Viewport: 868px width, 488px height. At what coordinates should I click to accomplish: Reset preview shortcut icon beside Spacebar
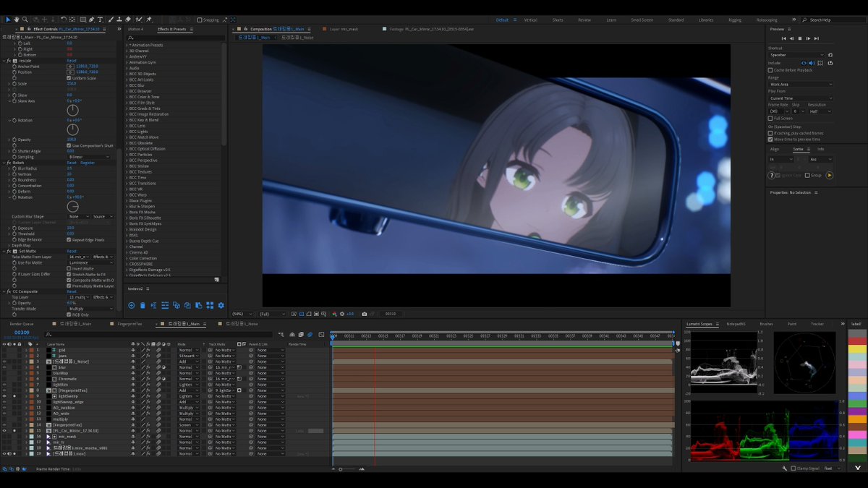tap(830, 55)
